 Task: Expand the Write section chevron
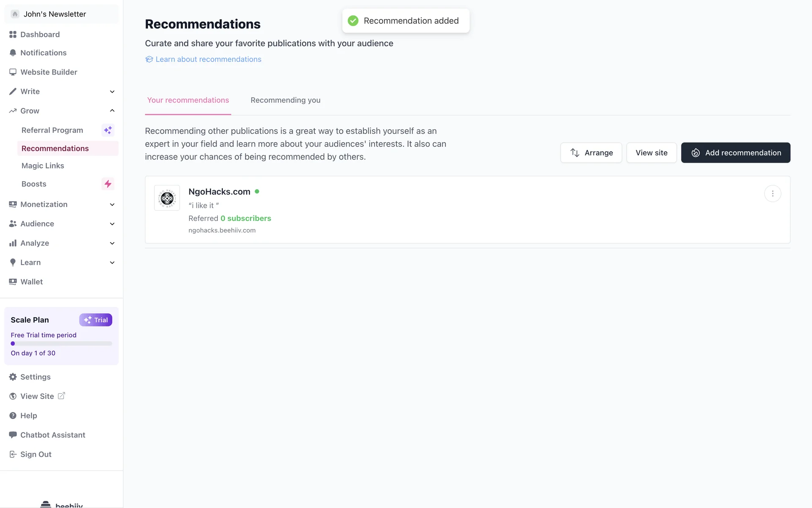(112, 91)
